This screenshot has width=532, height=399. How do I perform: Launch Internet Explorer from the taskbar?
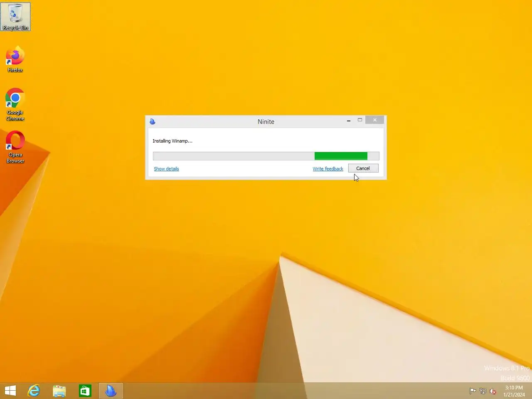click(x=34, y=391)
